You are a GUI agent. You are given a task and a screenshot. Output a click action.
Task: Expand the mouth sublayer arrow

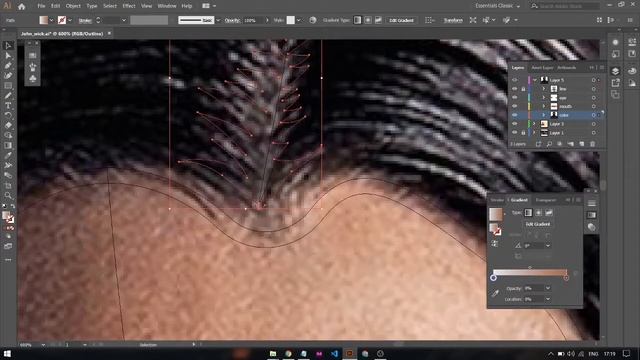pos(543,106)
